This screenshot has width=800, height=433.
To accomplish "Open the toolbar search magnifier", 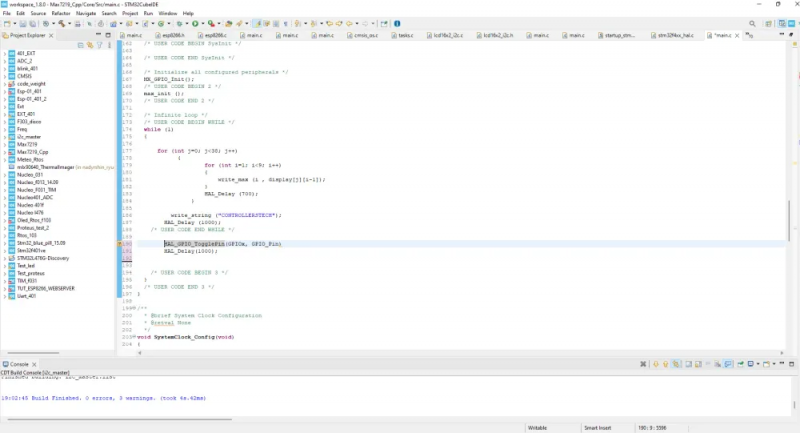I will coord(752,23).
